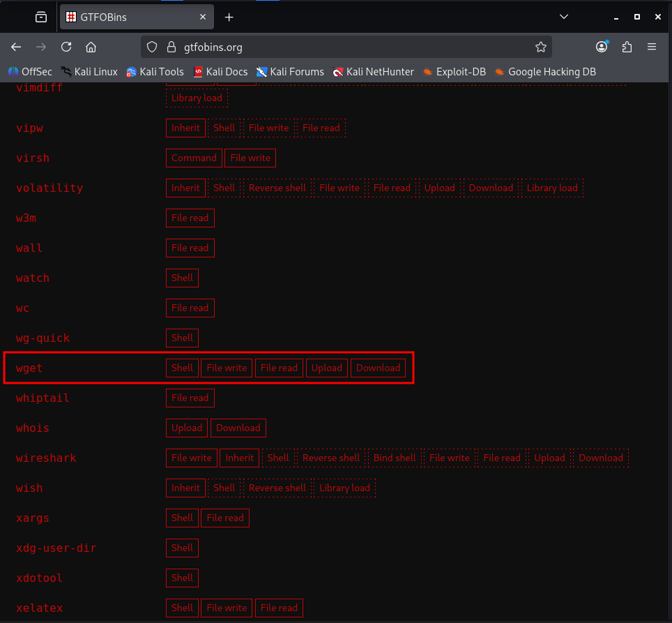Open the watch binary page
The height and width of the screenshot is (623, 672).
(x=33, y=278)
